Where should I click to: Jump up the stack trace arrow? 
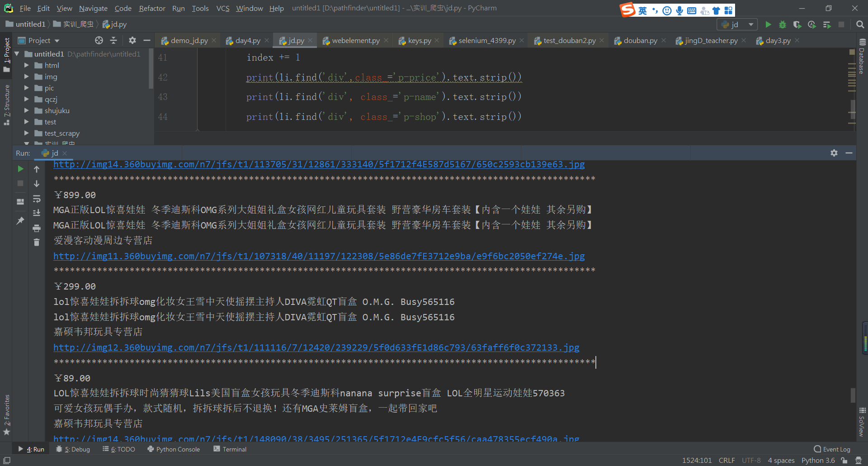(37, 169)
